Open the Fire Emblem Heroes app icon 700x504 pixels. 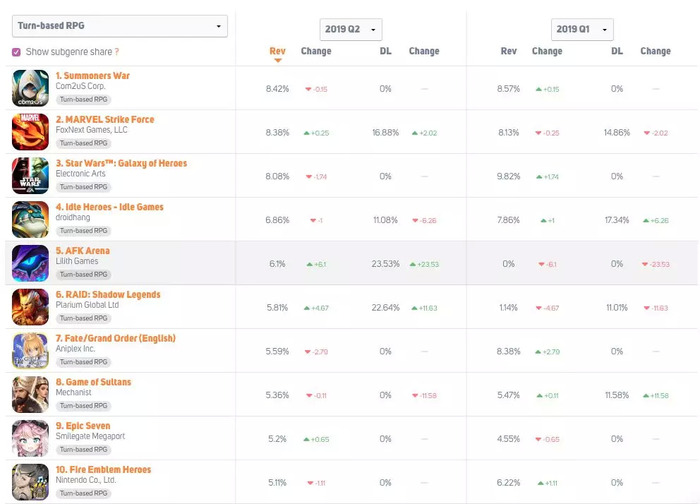coord(30,482)
